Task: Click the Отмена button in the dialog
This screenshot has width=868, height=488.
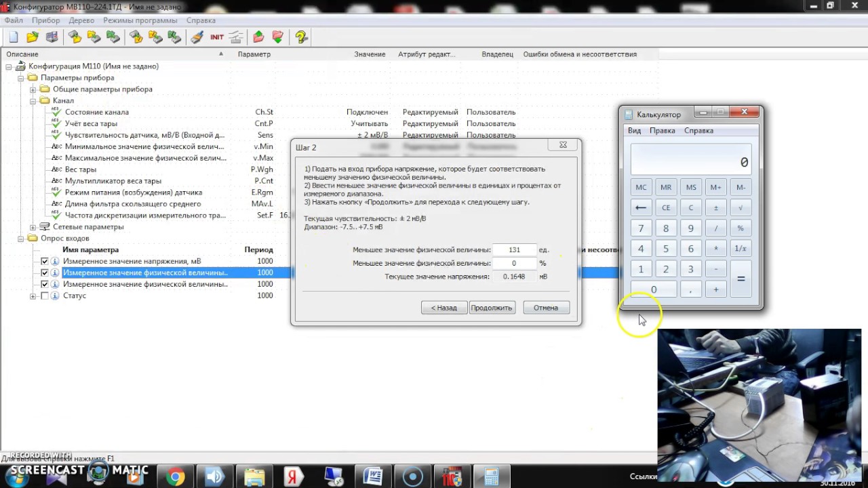Action: pyautogui.click(x=546, y=308)
